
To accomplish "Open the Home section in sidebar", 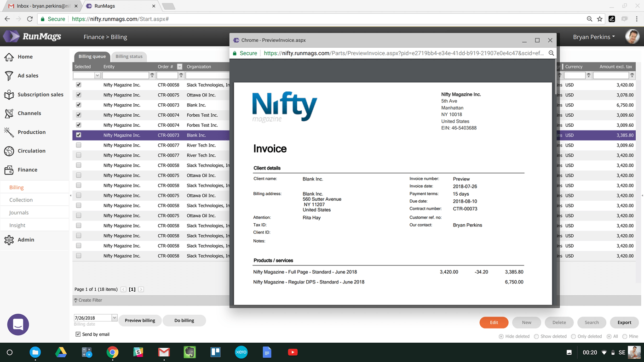I will [25, 57].
